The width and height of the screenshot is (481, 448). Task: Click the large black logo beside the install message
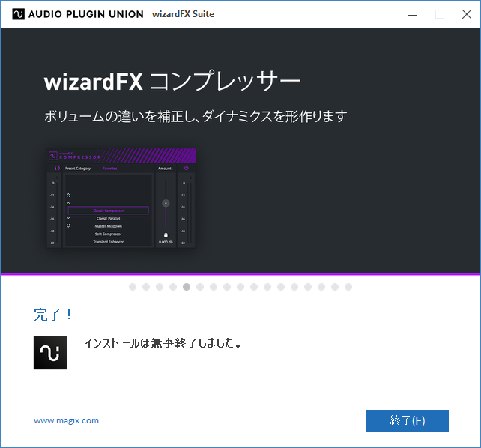tap(50, 353)
